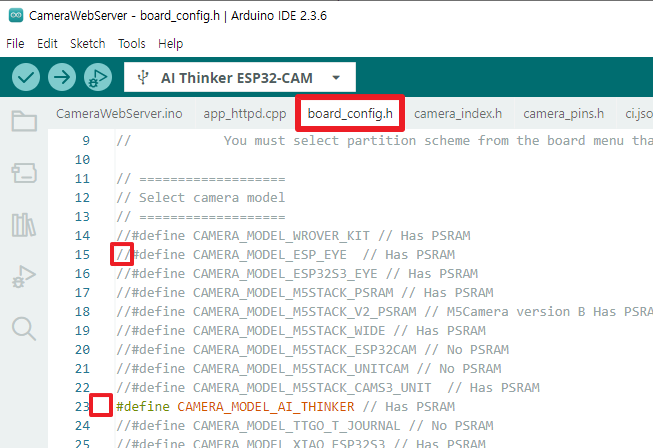Click the CAMERA_MODEL_ESP_EYE define text
This screenshot has width=653, height=448.
pos(239,254)
